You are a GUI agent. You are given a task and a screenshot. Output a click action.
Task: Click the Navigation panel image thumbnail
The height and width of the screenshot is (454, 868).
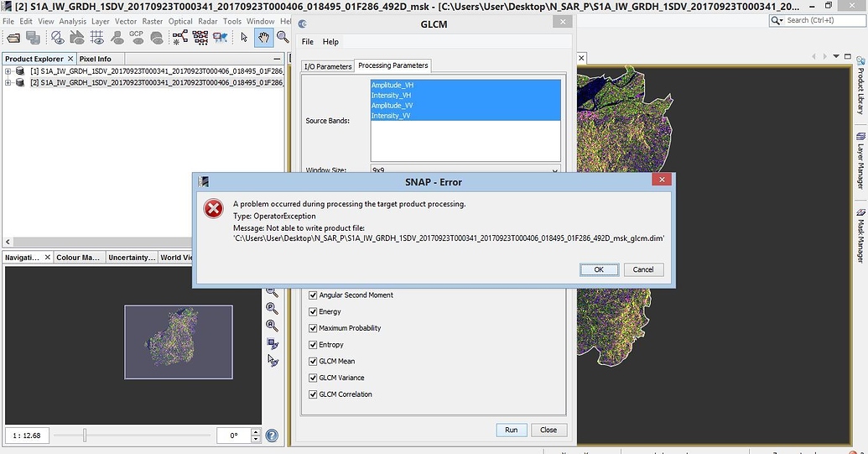coord(179,342)
